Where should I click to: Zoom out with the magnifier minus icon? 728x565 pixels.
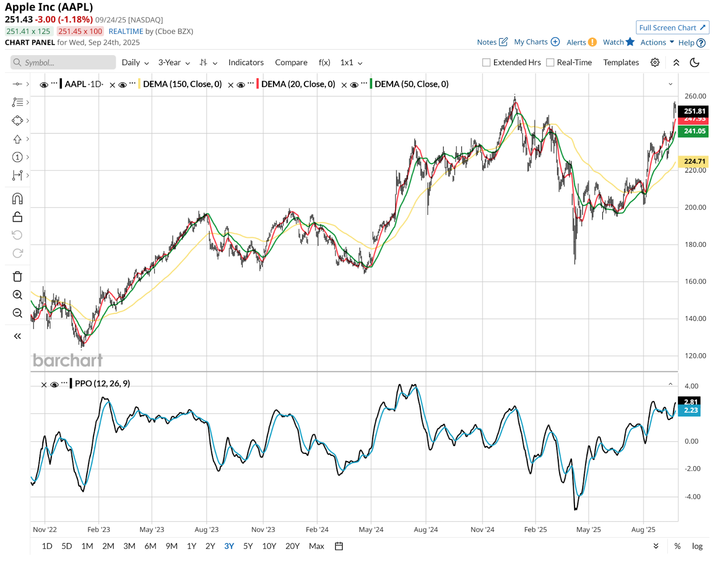pos(17,313)
